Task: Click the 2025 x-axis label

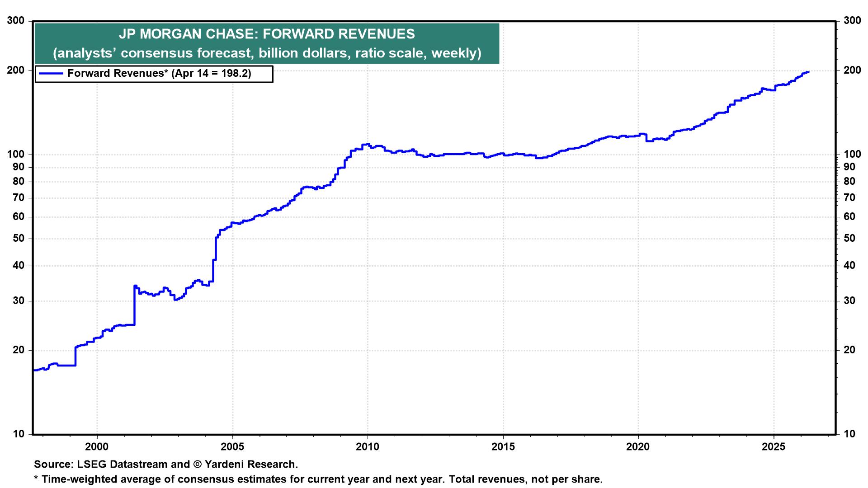Action: pos(774,447)
